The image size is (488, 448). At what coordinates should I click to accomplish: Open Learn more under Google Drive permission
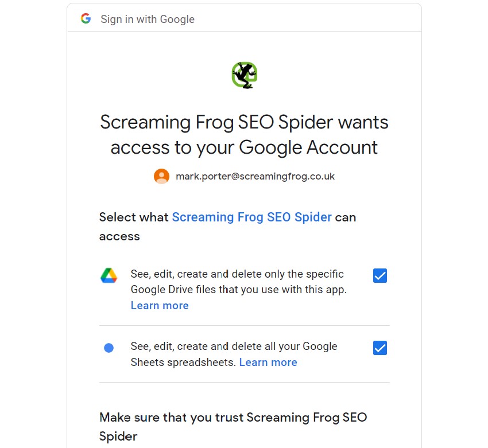click(160, 305)
